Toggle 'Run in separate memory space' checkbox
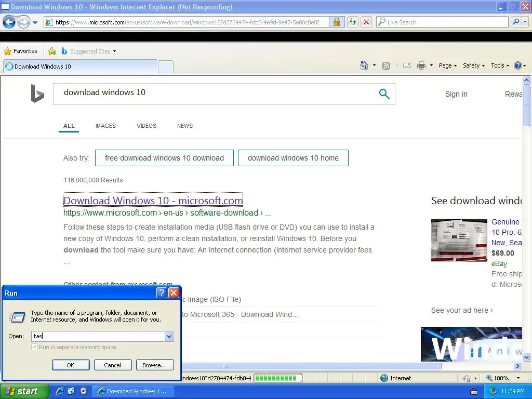 34,347
